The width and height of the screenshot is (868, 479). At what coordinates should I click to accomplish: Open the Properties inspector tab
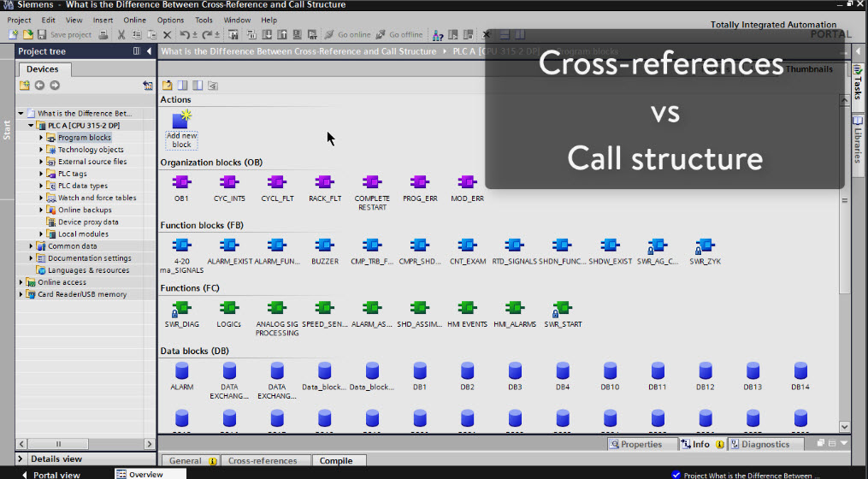(641, 444)
